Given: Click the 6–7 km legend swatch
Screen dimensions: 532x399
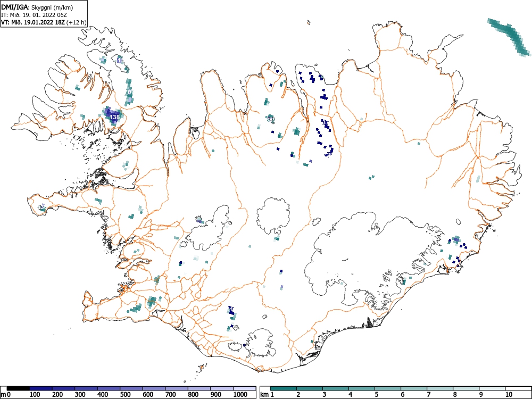Looking at the screenshot, I should [414, 388].
